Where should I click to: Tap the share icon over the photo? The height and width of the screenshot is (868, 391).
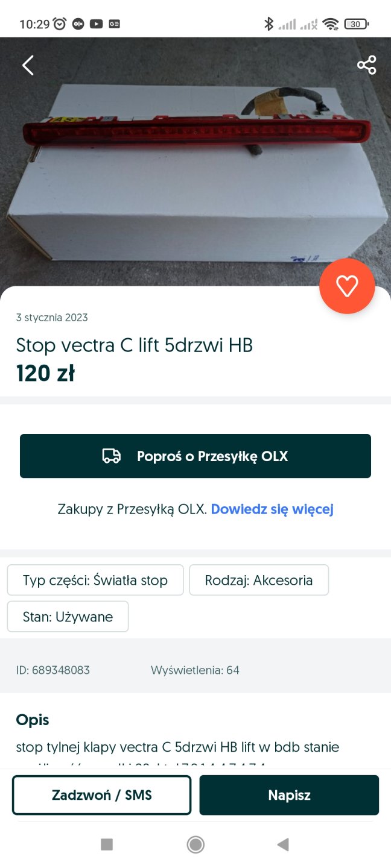pos(366,65)
